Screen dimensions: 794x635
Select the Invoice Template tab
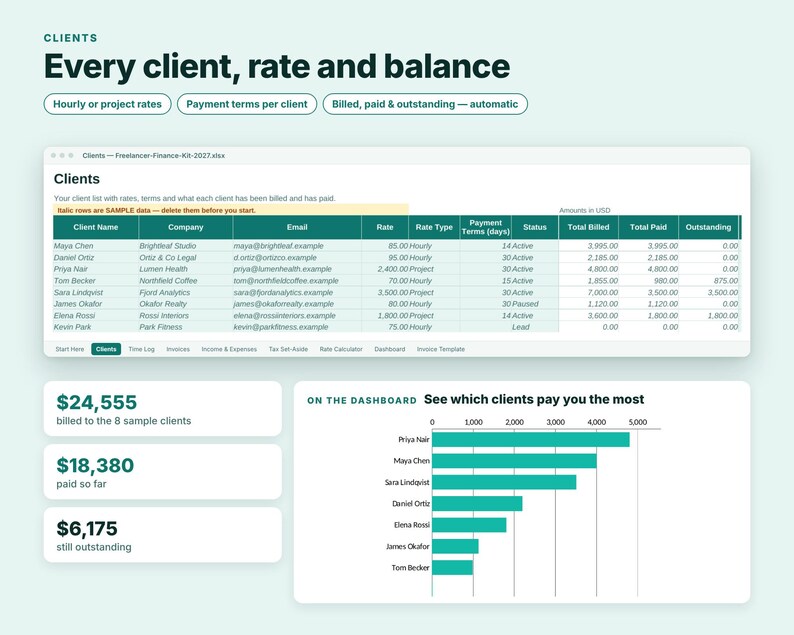tap(441, 349)
